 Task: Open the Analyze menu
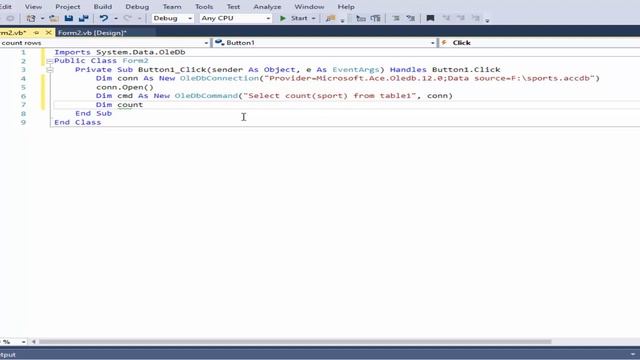point(267,7)
